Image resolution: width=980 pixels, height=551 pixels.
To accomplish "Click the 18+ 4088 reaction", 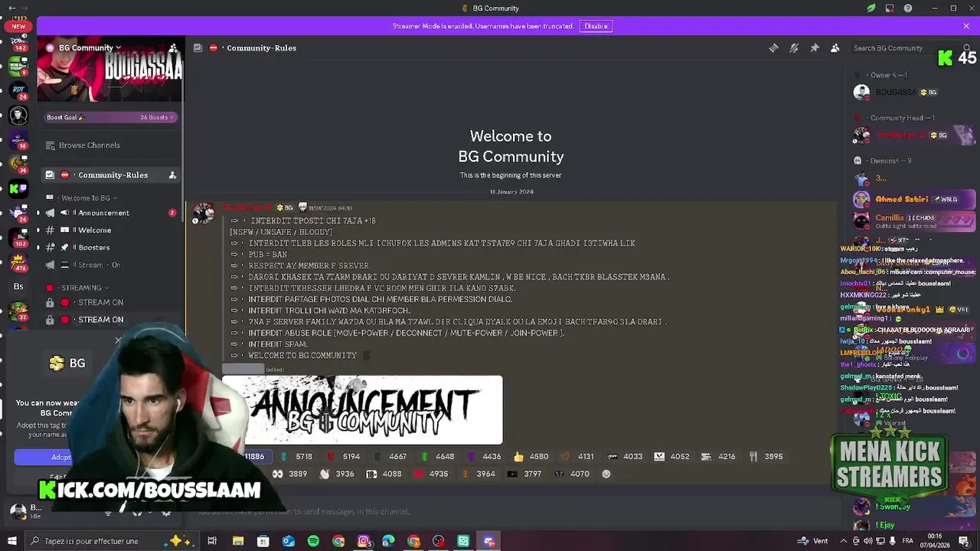I will [384, 474].
